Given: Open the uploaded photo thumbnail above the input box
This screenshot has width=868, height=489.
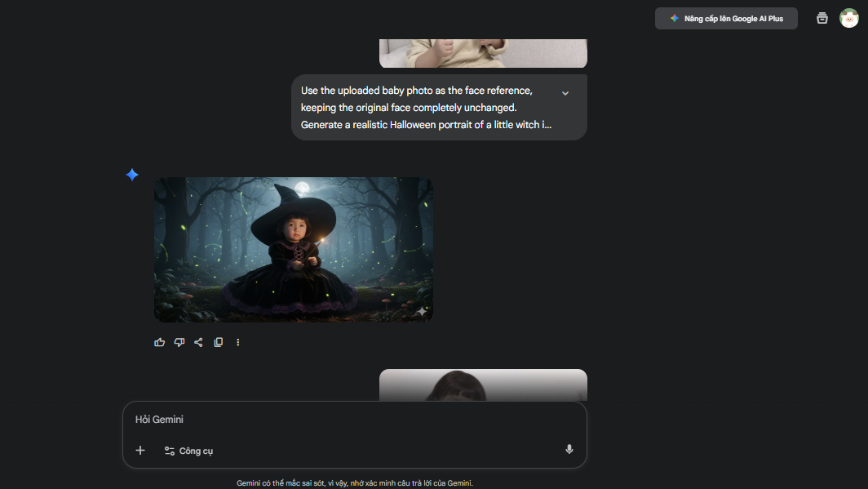Looking at the screenshot, I should 483,385.
